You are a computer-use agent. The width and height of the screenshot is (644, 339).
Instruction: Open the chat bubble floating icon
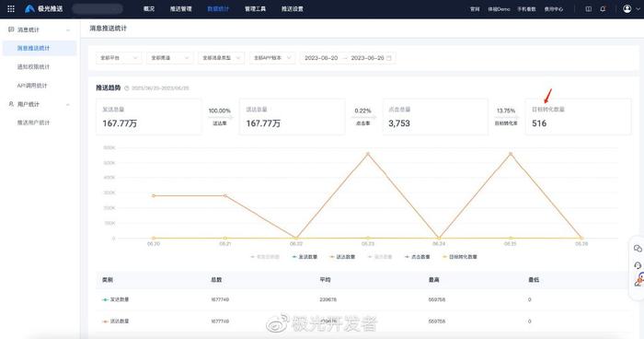click(638, 249)
